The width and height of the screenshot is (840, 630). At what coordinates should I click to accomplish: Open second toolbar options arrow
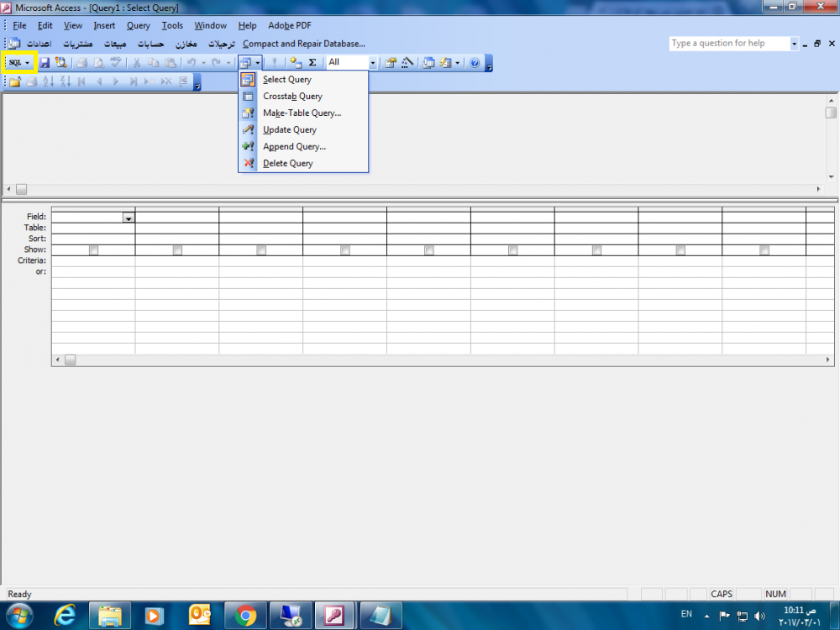(197, 82)
